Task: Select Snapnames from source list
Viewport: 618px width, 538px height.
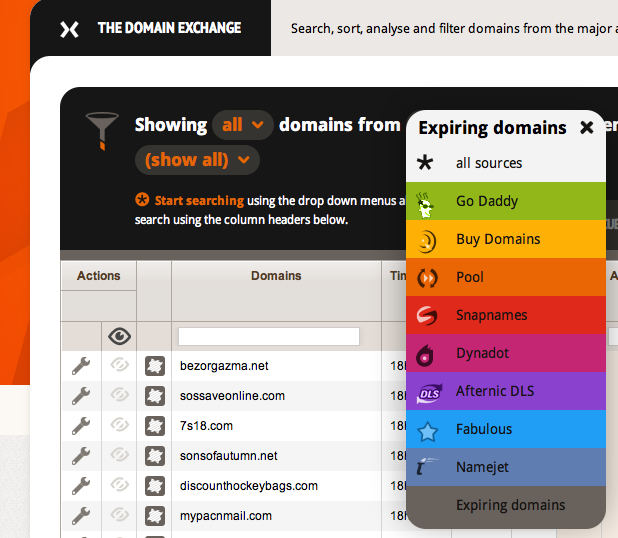Action: [x=506, y=315]
